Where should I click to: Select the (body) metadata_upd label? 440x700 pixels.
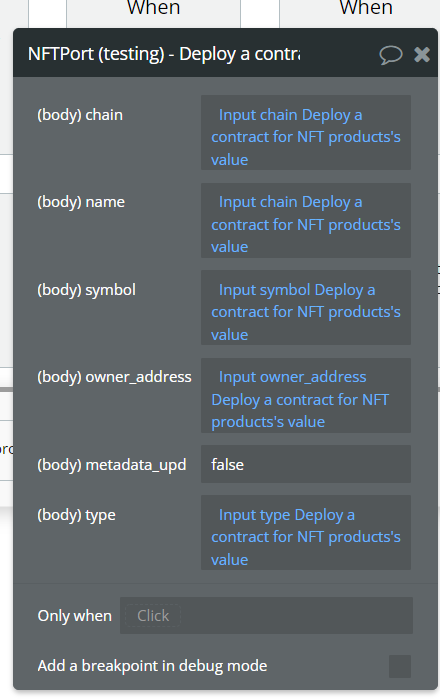click(x=112, y=465)
